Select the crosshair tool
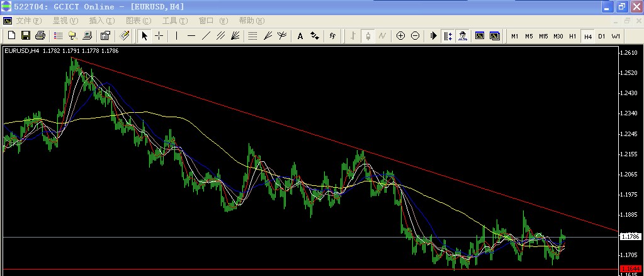644x276 pixels. click(159, 36)
